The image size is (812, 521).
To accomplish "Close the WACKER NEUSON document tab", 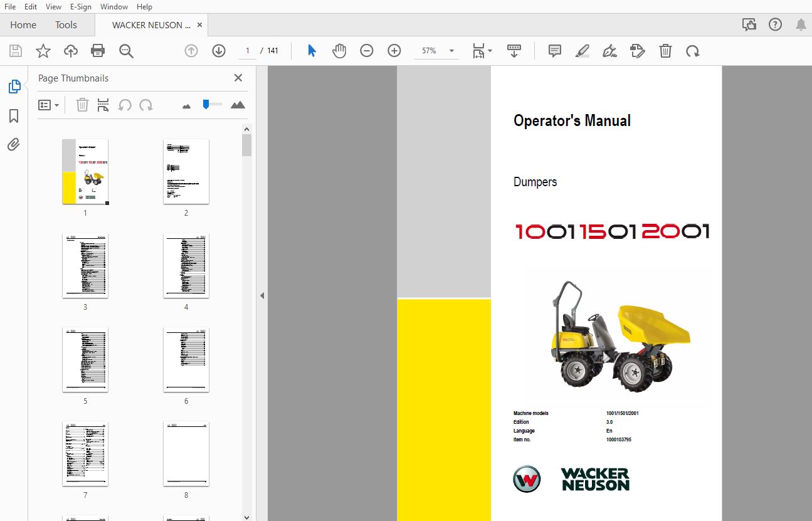I will (200, 25).
